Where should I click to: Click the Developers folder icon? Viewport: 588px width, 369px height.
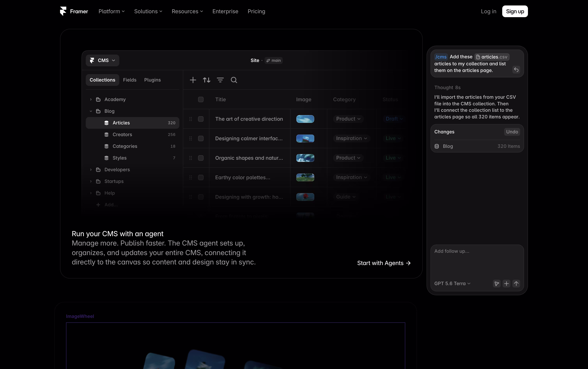click(98, 170)
